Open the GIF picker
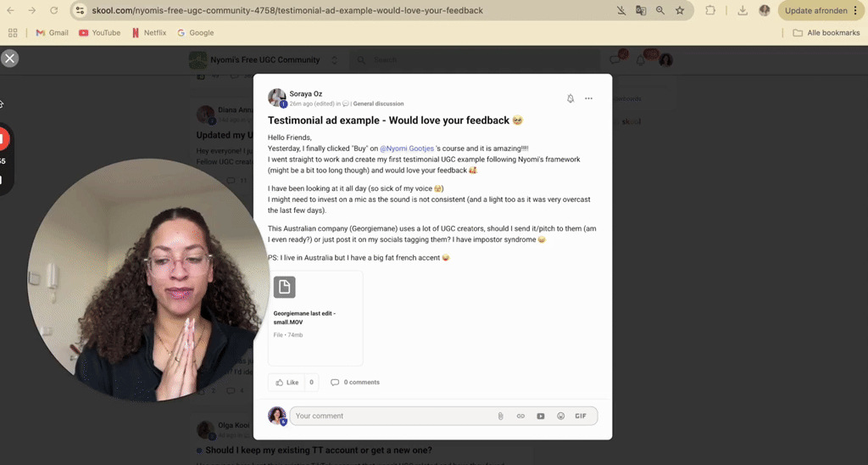This screenshot has height=465, width=868. tap(581, 417)
